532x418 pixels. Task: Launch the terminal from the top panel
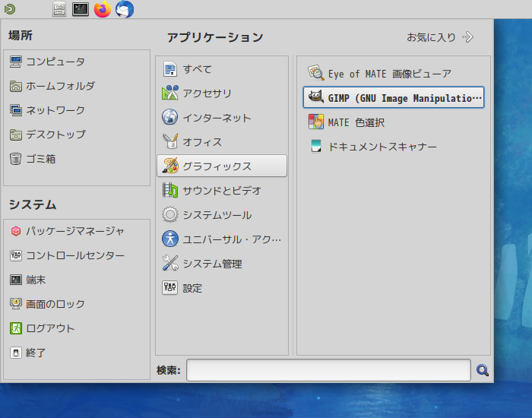(x=81, y=9)
